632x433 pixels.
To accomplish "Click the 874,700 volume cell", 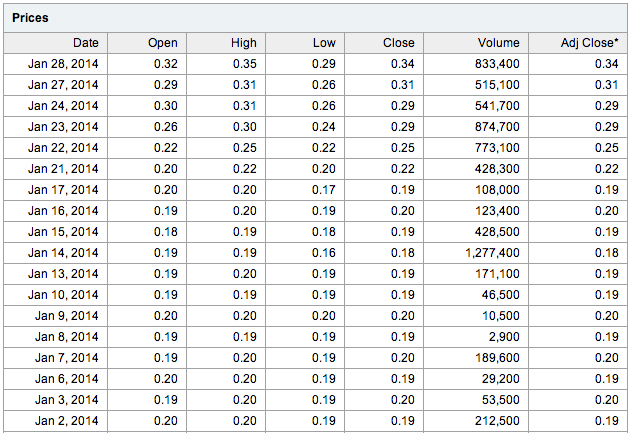I will click(x=476, y=127).
